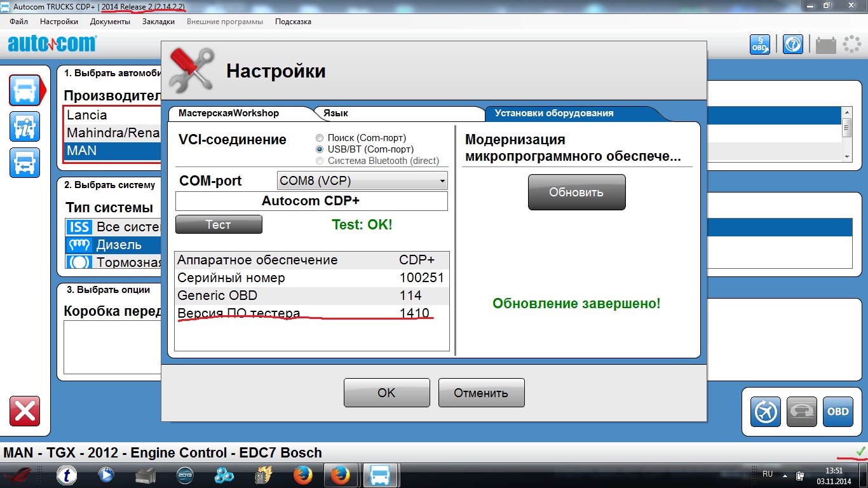
Task: Open the 2013 application taskbar icon
Action: coord(185,475)
